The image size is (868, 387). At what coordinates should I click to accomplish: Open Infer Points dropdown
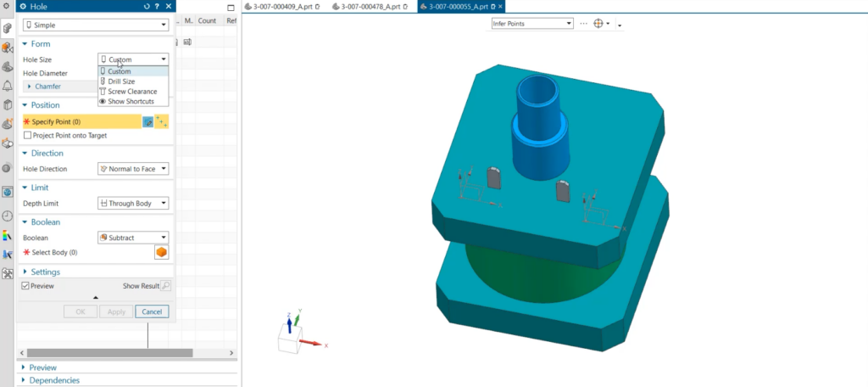pyautogui.click(x=532, y=24)
